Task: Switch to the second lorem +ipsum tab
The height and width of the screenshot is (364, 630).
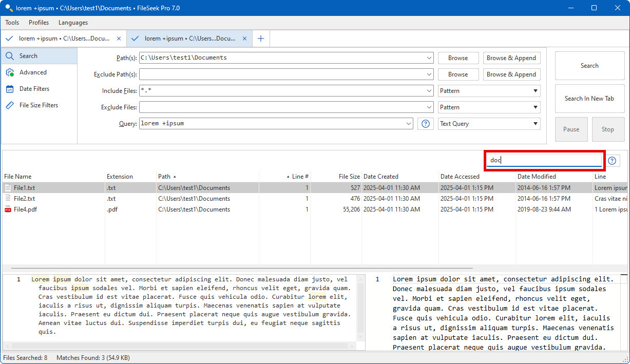Action: 189,39
